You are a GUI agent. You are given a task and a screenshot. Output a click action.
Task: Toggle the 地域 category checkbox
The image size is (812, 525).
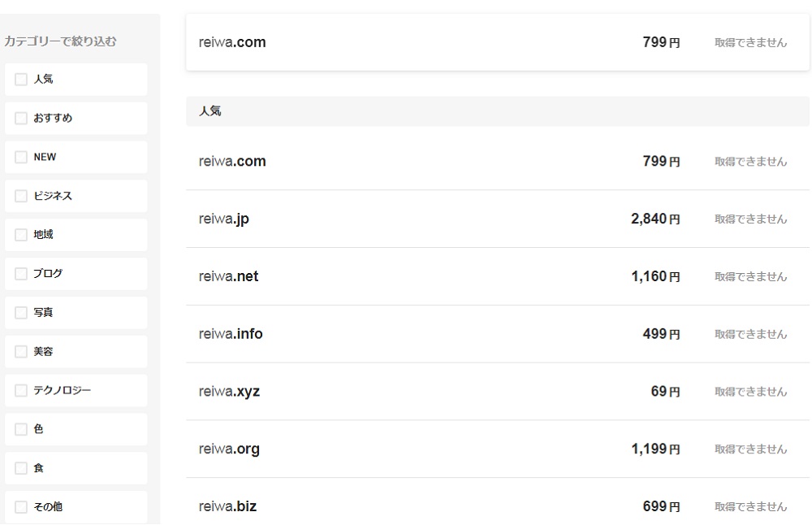coord(21,235)
